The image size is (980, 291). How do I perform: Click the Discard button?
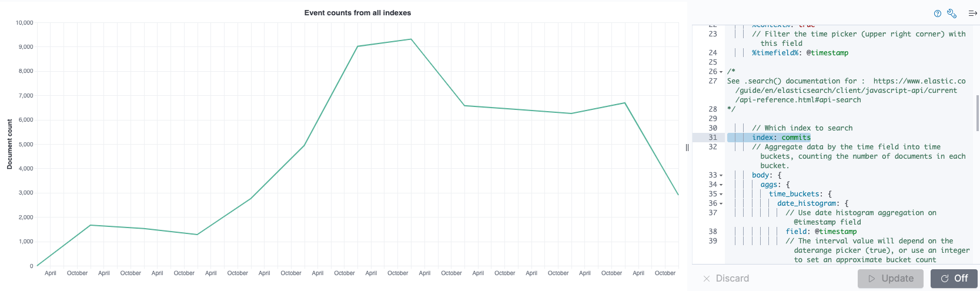(x=732, y=279)
